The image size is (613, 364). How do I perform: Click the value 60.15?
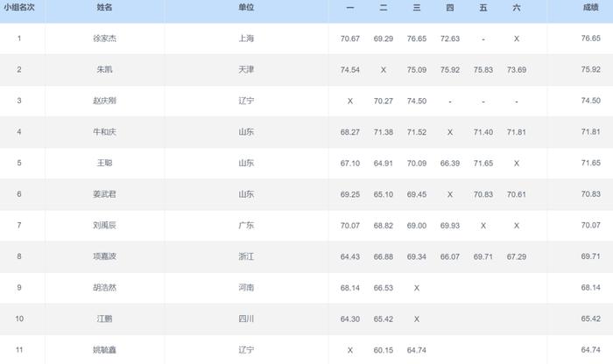384,350
